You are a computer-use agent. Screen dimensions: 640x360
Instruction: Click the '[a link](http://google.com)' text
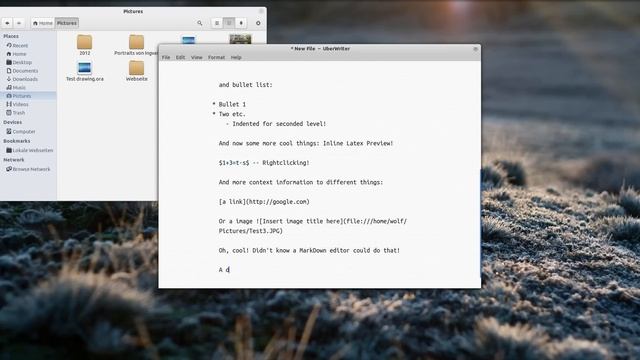[264, 202]
